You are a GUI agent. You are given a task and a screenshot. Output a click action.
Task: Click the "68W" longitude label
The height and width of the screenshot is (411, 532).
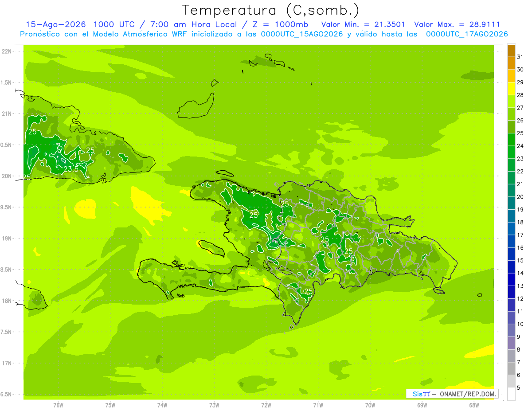coord(474,405)
